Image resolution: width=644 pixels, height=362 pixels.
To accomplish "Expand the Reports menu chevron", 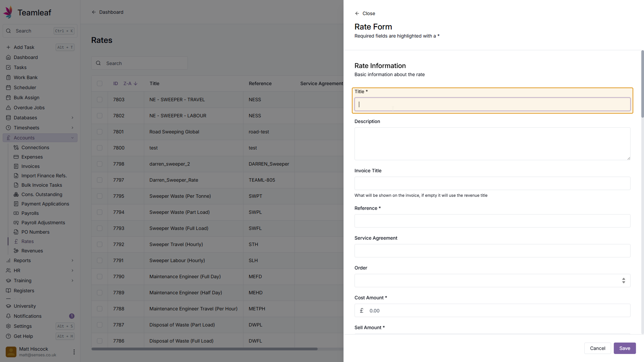I will tap(72, 260).
